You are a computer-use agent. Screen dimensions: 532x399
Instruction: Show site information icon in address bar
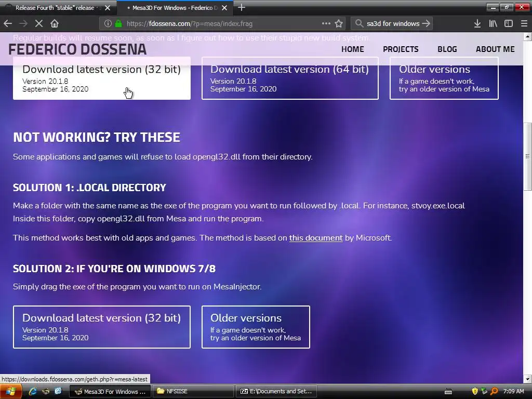click(x=108, y=23)
